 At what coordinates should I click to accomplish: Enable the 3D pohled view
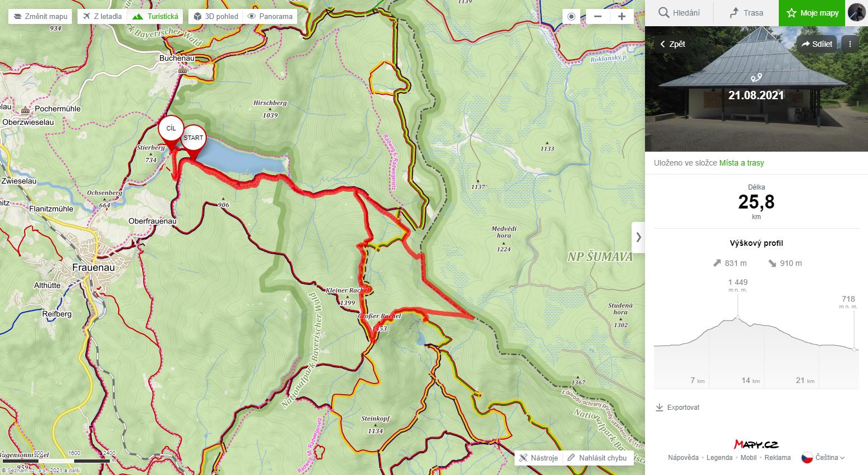[x=216, y=16]
